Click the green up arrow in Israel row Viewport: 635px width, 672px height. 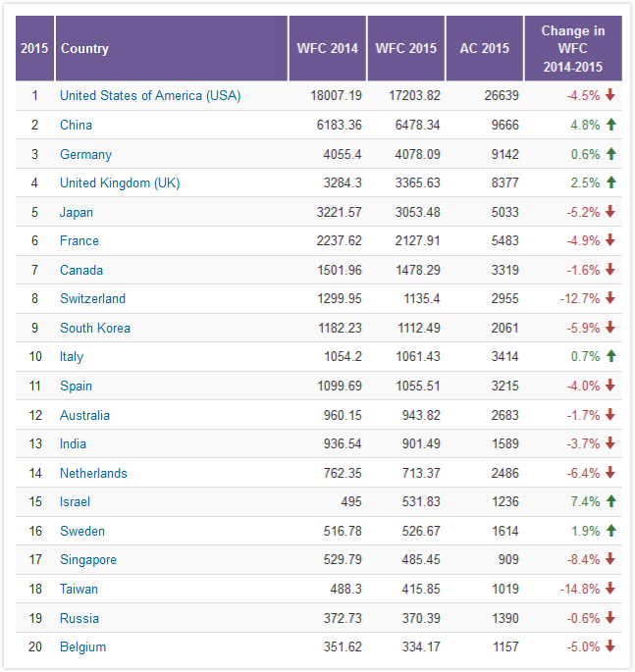click(x=609, y=501)
